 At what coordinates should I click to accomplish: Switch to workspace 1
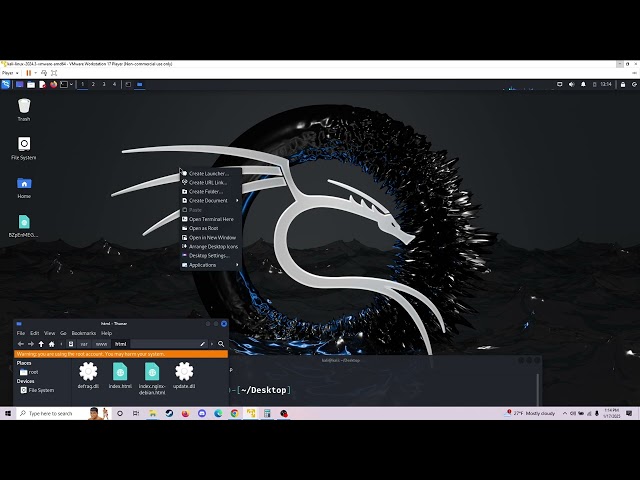(82, 84)
